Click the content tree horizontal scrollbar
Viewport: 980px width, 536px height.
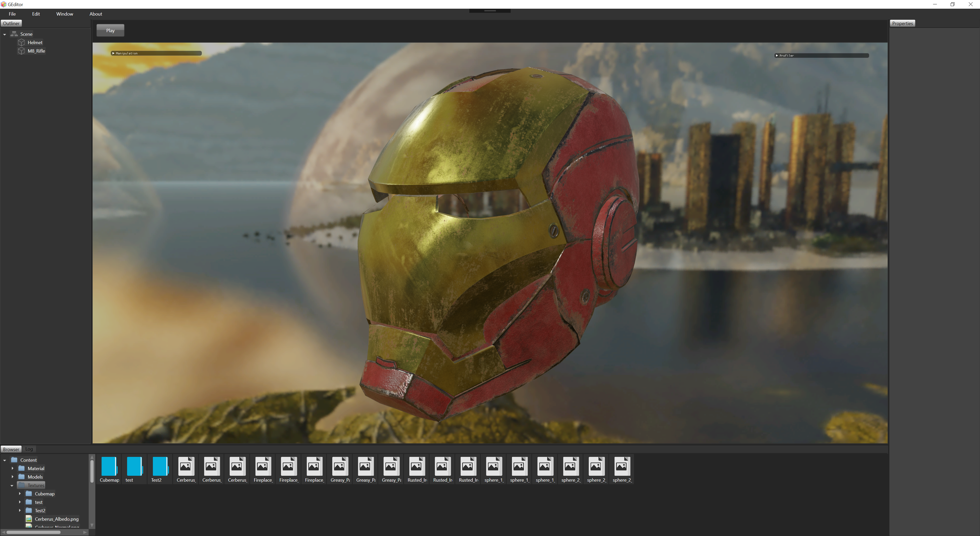(x=33, y=532)
